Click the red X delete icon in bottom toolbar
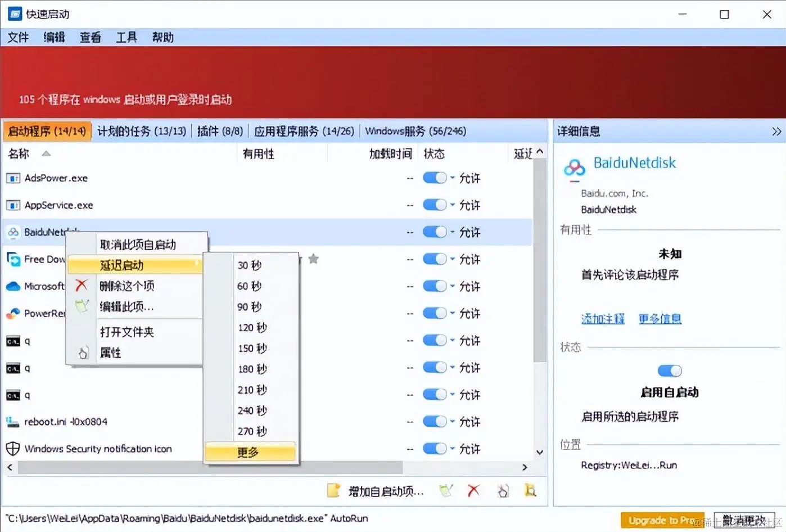The width and height of the screenshot is (786, 532). pos(474,490)
